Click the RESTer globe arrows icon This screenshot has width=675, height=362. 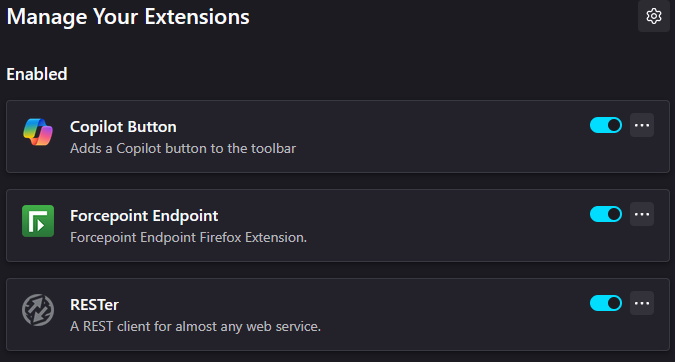38,310
